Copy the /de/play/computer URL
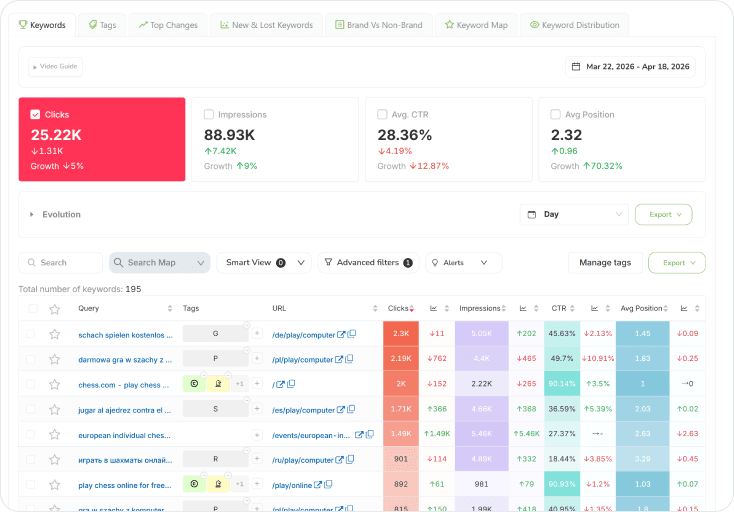The width and height of the screenshot is (734, 512). [x=352, y=334]
